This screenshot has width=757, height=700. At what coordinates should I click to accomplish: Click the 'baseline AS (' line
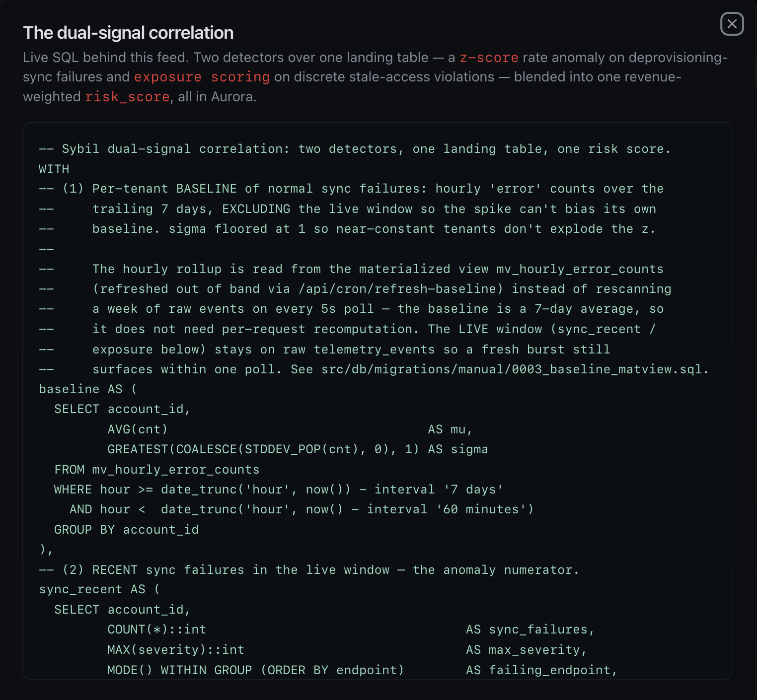[88, 389]
